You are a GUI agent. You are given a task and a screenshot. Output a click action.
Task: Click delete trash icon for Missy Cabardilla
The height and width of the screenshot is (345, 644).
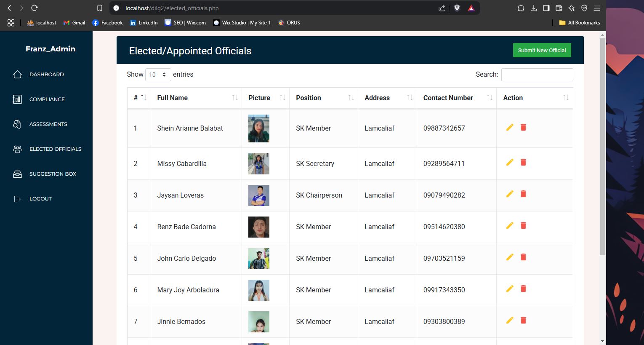tap(523, 162)
